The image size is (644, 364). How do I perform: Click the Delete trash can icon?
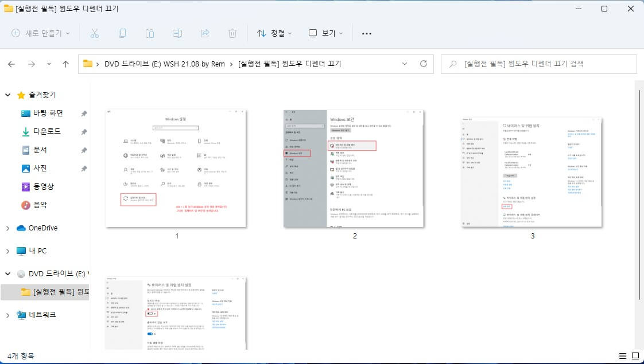point(232,33)
